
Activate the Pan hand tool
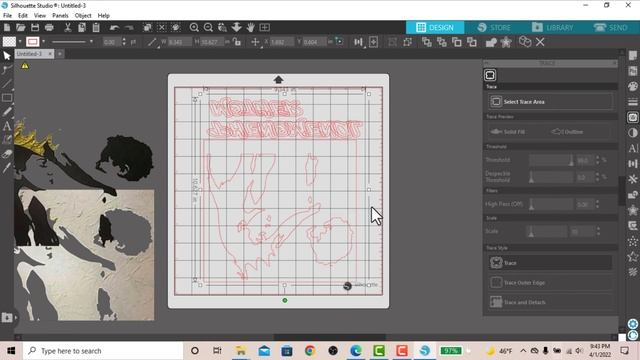click(251, 27)
